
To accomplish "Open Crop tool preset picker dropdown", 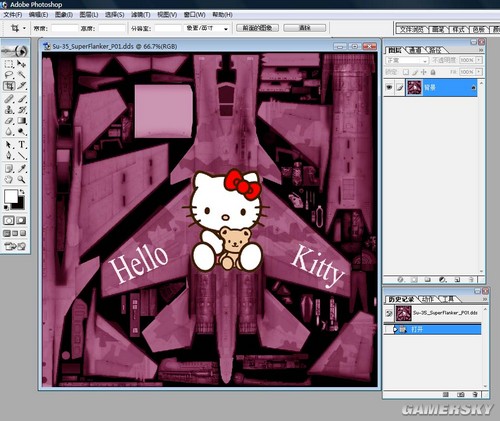I will pos(24,28).
